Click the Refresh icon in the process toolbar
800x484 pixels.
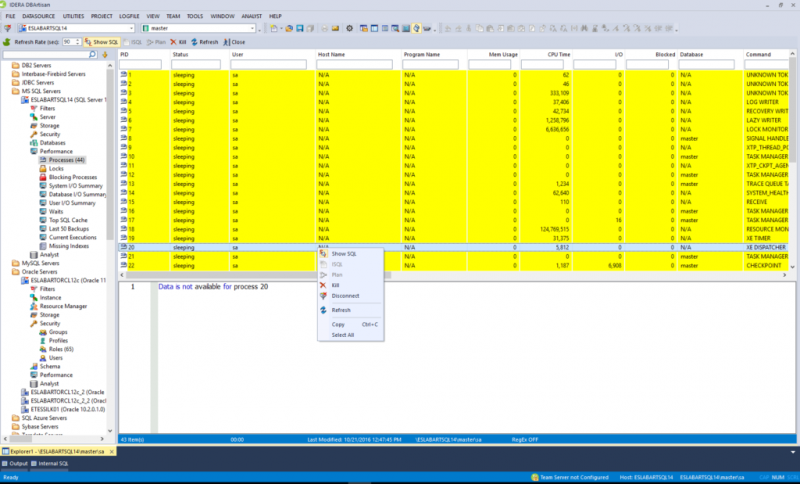pos(203,42)
